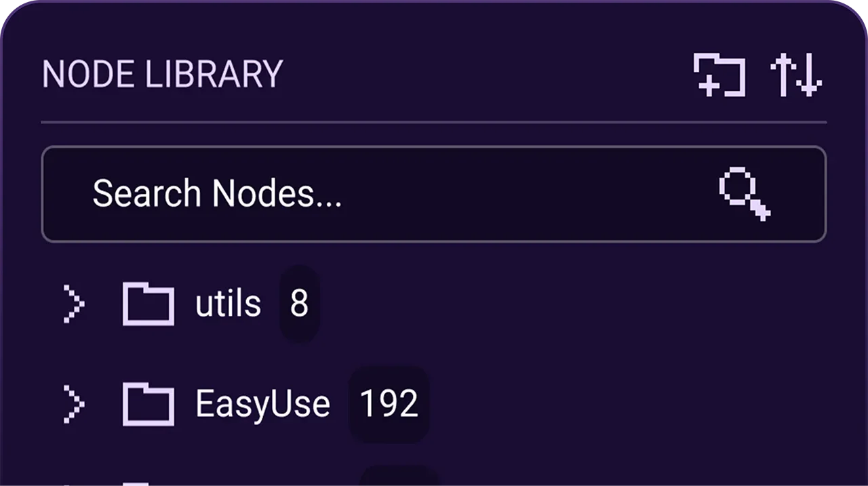The height and width of the screenshot is (486, 868).
Task: Click the sort nodes icon
Action: coord(796,75)
